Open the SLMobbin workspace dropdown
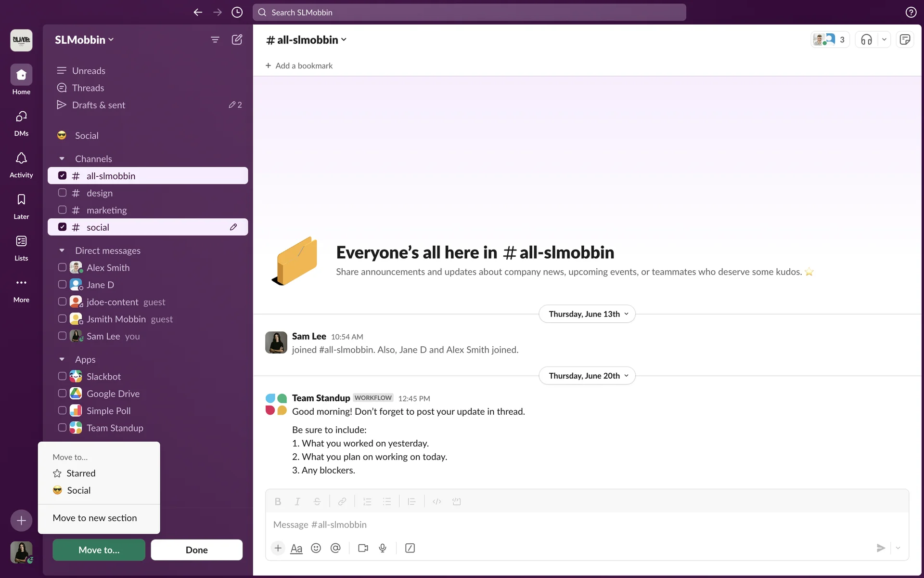 coord(84,39)
